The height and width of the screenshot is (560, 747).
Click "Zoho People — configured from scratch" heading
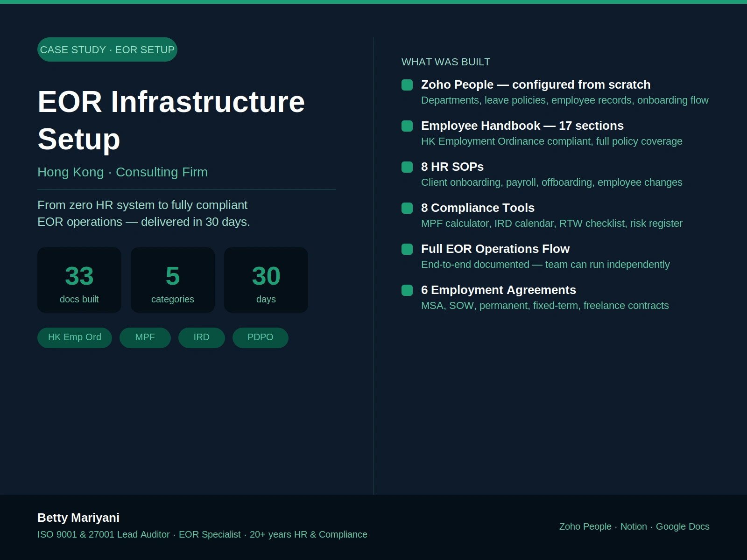coord(536,84)
